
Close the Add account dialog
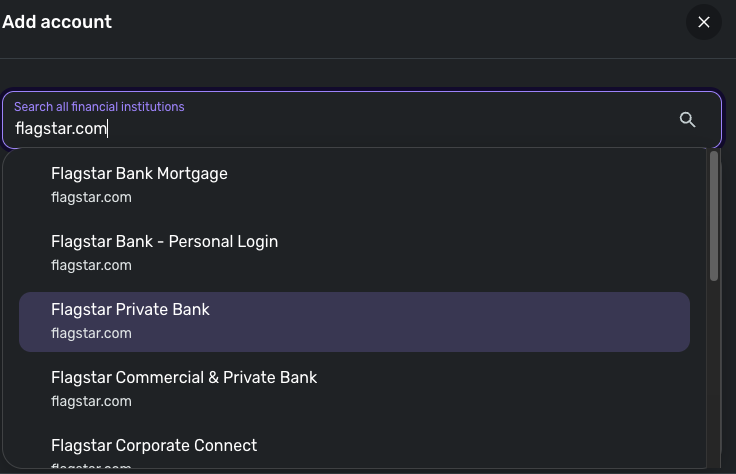(x=704, y=22)
